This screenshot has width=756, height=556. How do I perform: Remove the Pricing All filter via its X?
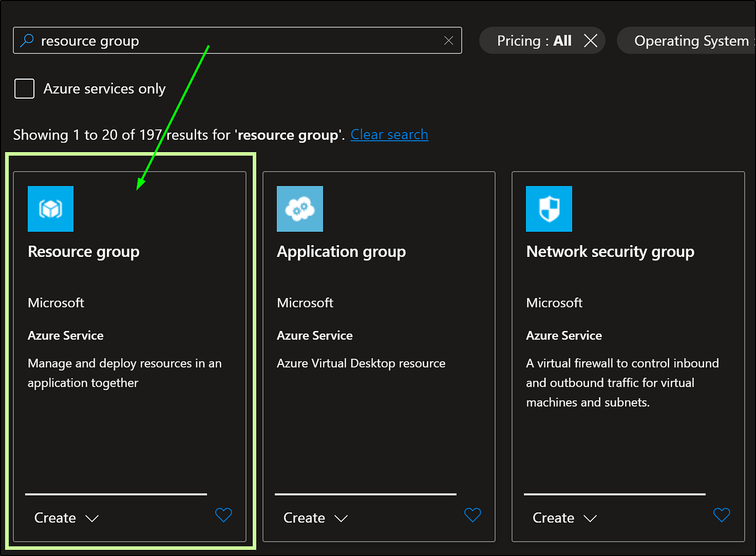591,40
